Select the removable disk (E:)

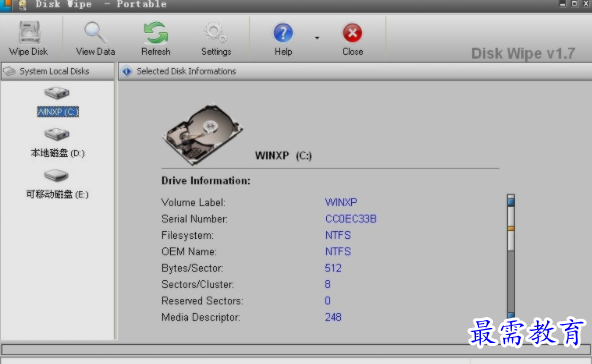(57, 185)
